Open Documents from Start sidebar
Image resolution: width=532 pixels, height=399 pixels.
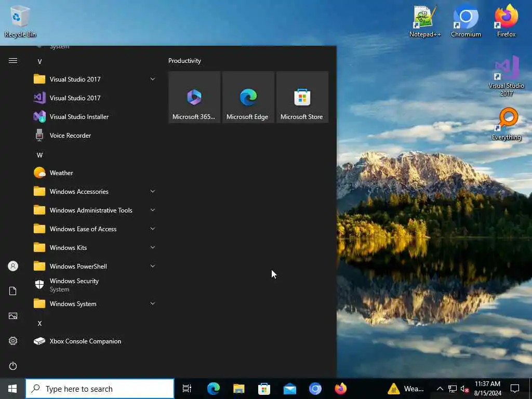[x=13, y=291]
